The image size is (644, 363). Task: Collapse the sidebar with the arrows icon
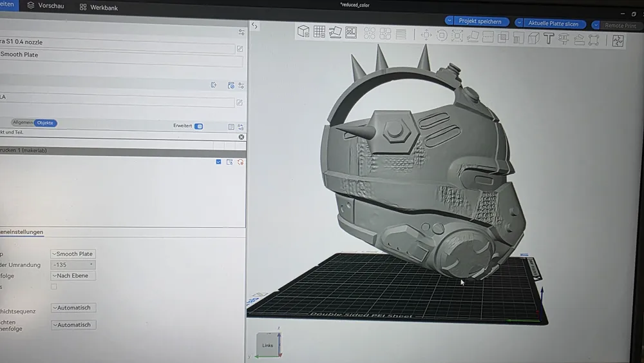254,26
